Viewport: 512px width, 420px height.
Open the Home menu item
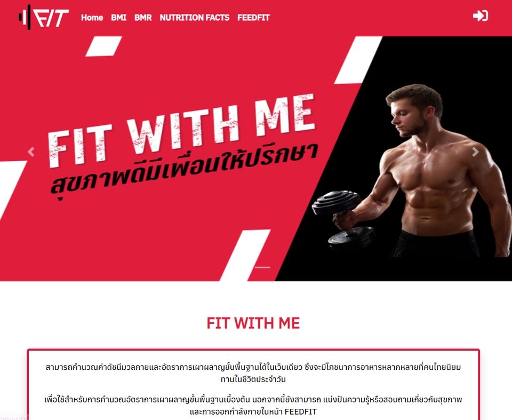point(92,17)
